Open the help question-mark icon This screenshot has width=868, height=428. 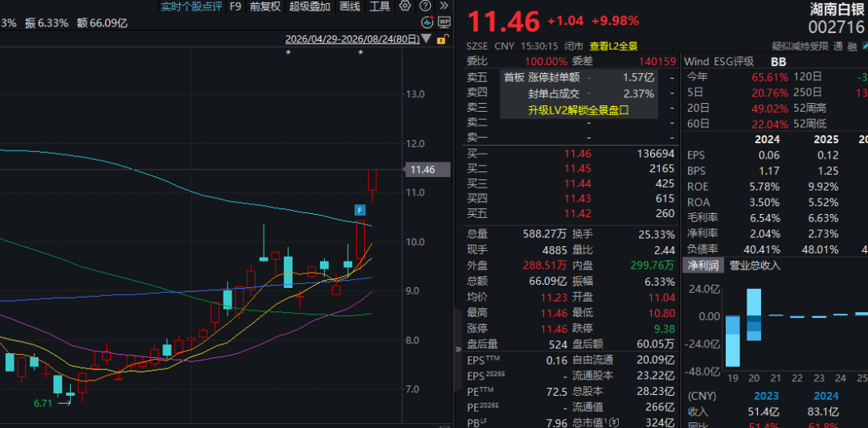coord(424,6)
